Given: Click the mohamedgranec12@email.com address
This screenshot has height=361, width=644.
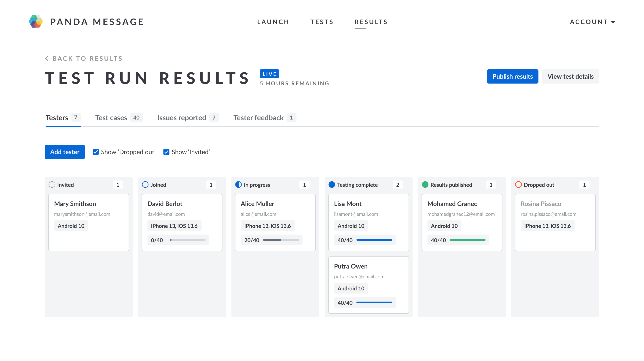Looking at the screenshot, I should pyautogui.click(x=461, y=214).
